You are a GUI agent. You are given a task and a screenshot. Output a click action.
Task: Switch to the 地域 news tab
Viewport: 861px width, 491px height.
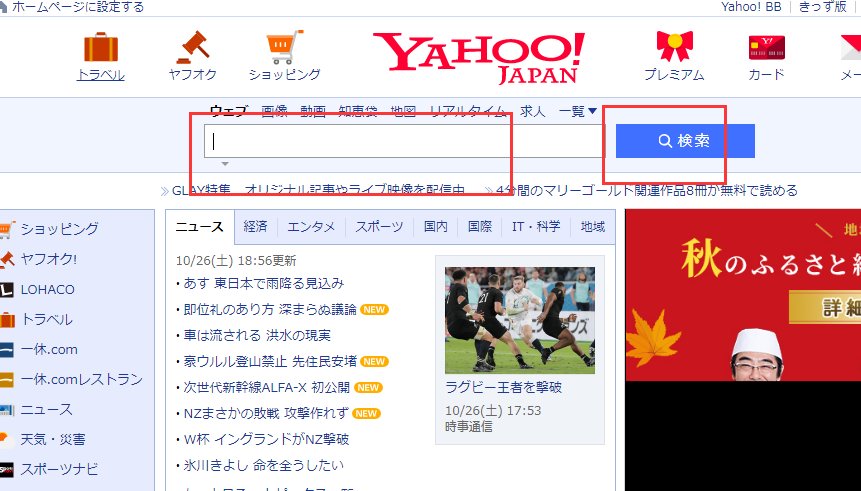(593, 227)
